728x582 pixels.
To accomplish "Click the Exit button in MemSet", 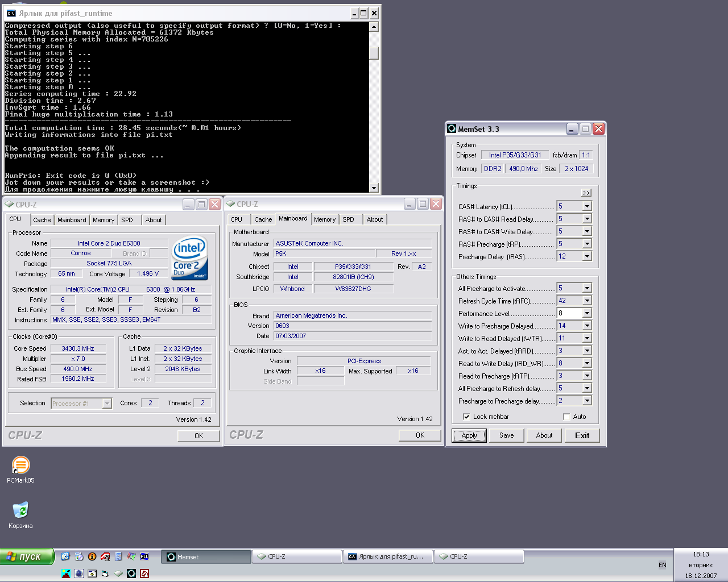I will coord(582,435).
